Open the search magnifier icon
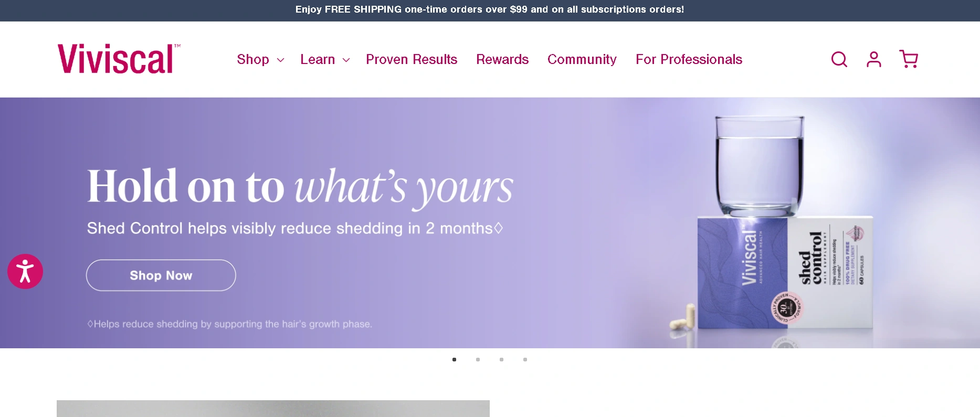Image resolution: width=980 pixels, height=417 pixels. (x=839, y=59)
